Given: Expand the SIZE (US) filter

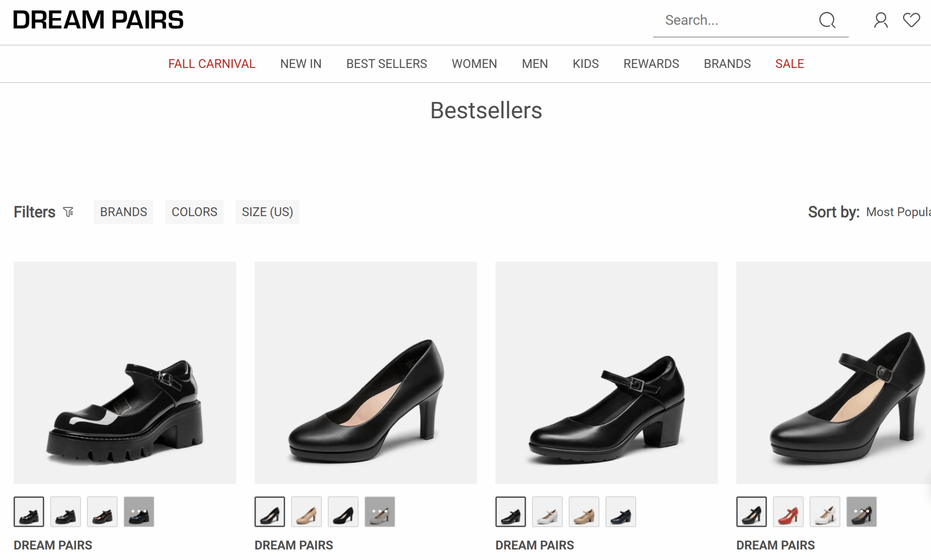Looking at the screenshot, I should coord(267,212).
